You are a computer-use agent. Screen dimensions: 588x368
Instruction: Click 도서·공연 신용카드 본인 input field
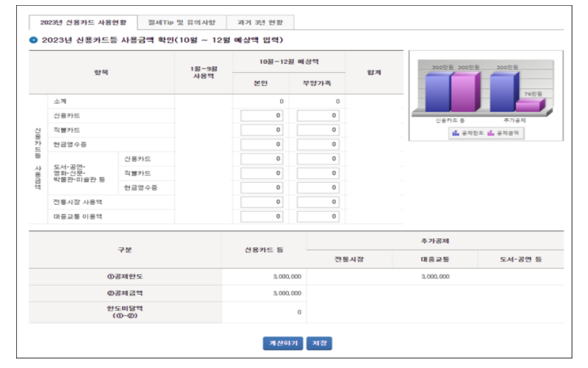point(262,159)
